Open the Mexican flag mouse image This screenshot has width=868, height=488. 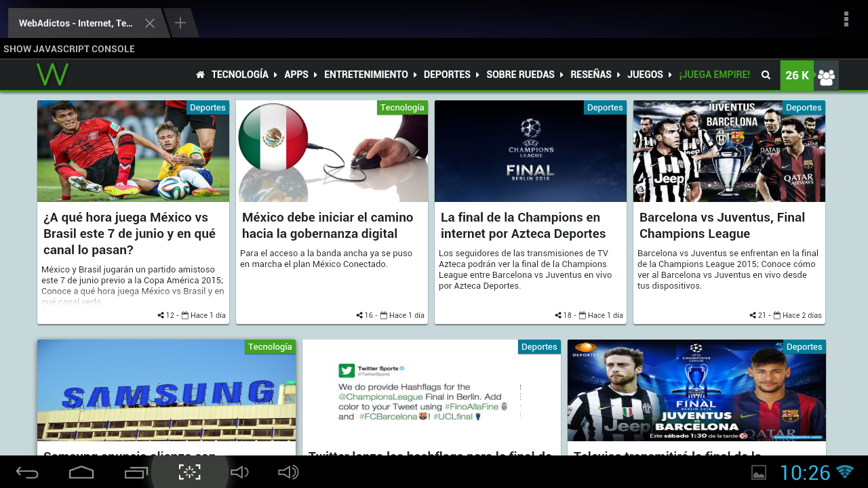coord(332,151)
